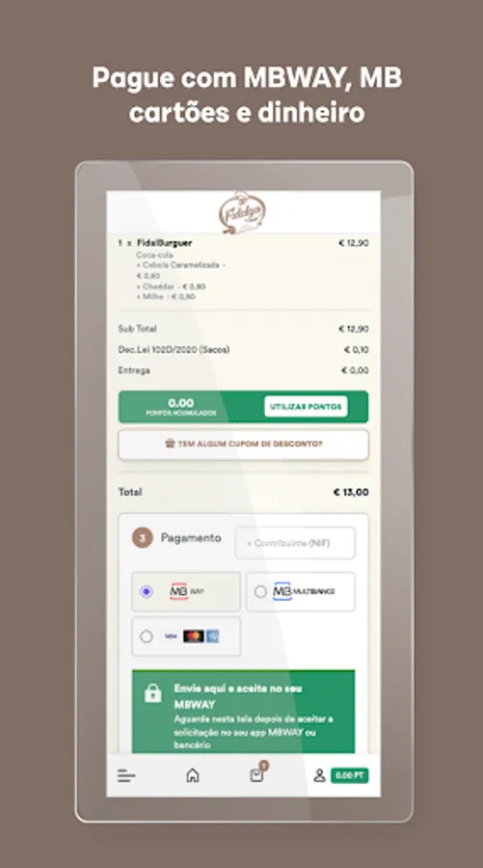Viewport: 483px width, 868px height.
Task: Select MB WAY payment radio button
Action: pyautogui.click(x=147, y=591)
